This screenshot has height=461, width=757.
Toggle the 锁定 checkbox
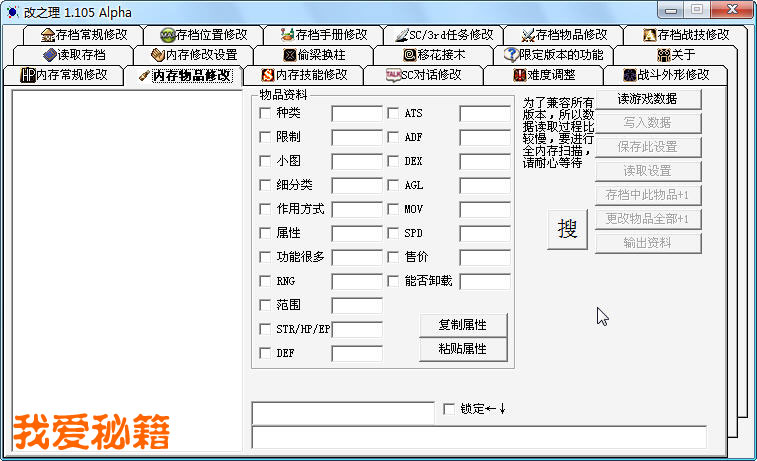click(x=449, y=408)
